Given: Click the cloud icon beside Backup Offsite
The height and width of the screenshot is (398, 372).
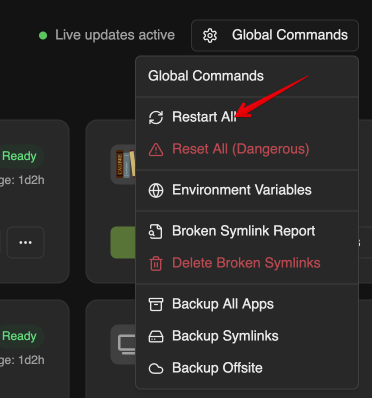Looking at the screenshot, I should pos(156,369).
